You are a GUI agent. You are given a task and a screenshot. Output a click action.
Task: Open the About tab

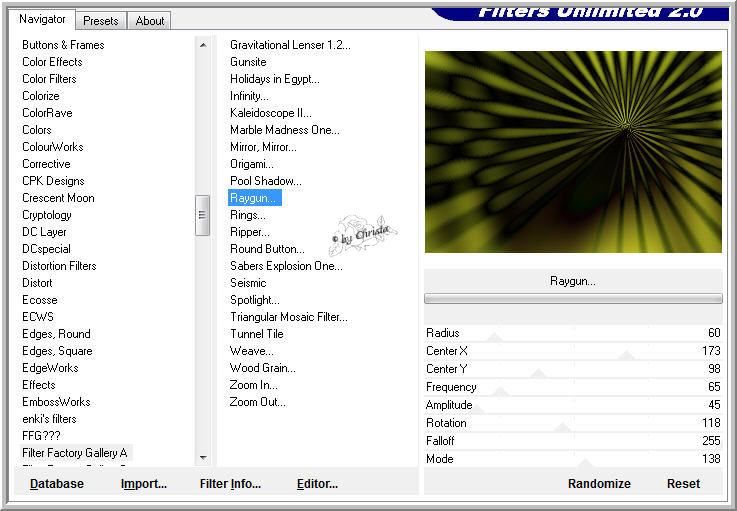tap(149, 21)
